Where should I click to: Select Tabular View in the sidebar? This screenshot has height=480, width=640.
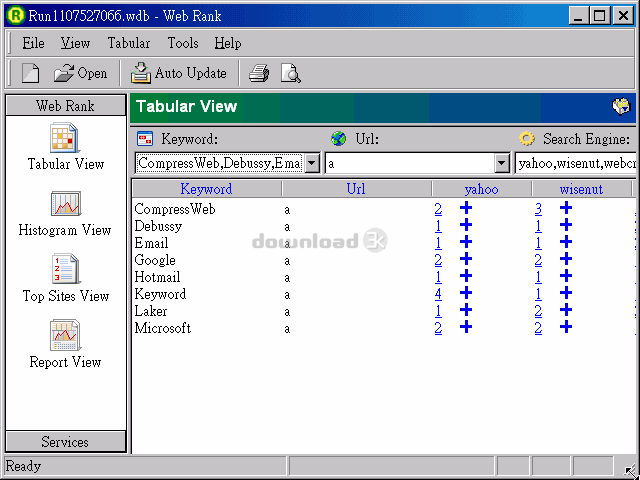coord(66,147)
